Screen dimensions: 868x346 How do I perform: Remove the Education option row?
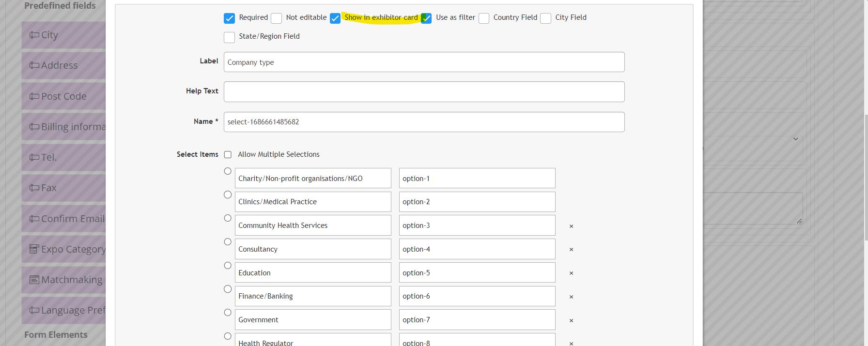(571, 273)
